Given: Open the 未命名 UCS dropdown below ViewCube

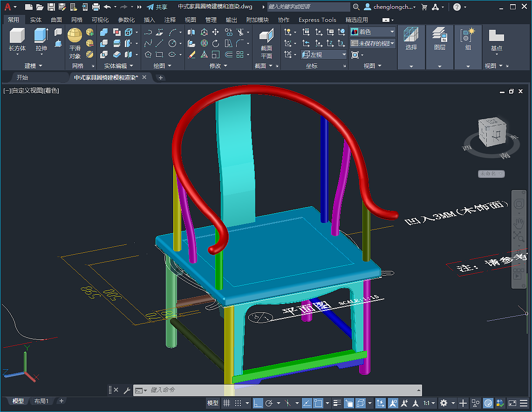Looking at the screenshot, I should [x=491, y=174].
